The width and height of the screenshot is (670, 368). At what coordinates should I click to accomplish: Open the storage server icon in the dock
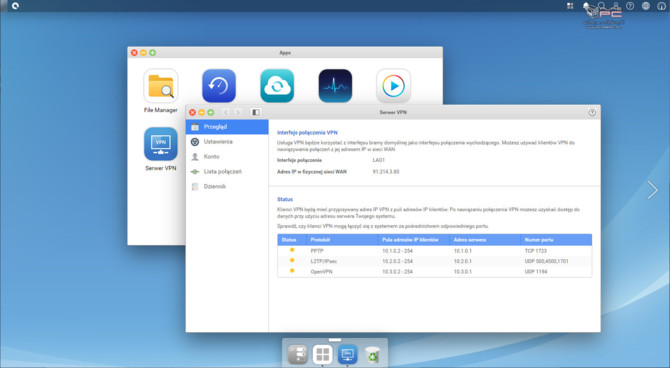297,354
